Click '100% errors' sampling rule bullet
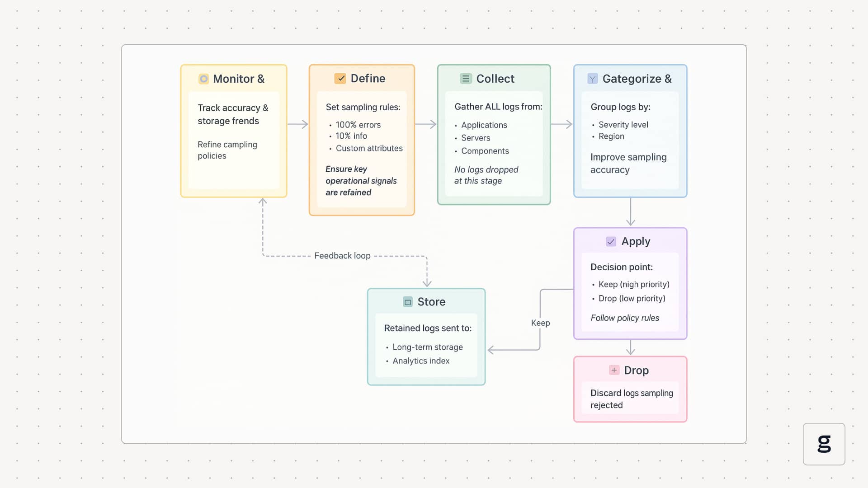The height and width of the screenshot is (488, 868). coord(358,125)
